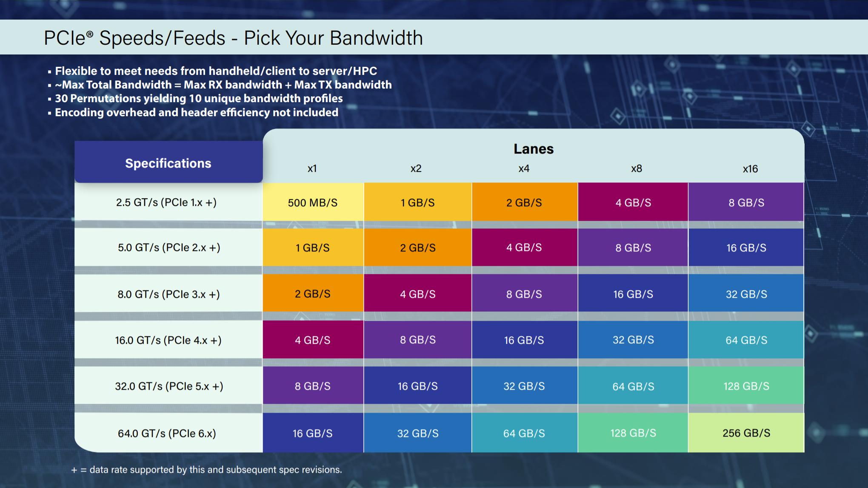Click the 32 GB/S cell in PCIe 3.x row
The height and width of the screenshot is (488, 868).
[746, 294]
